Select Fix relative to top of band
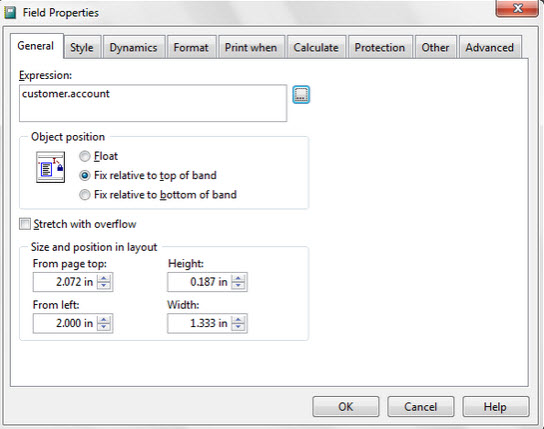544x429 pixels. (84, 175)
